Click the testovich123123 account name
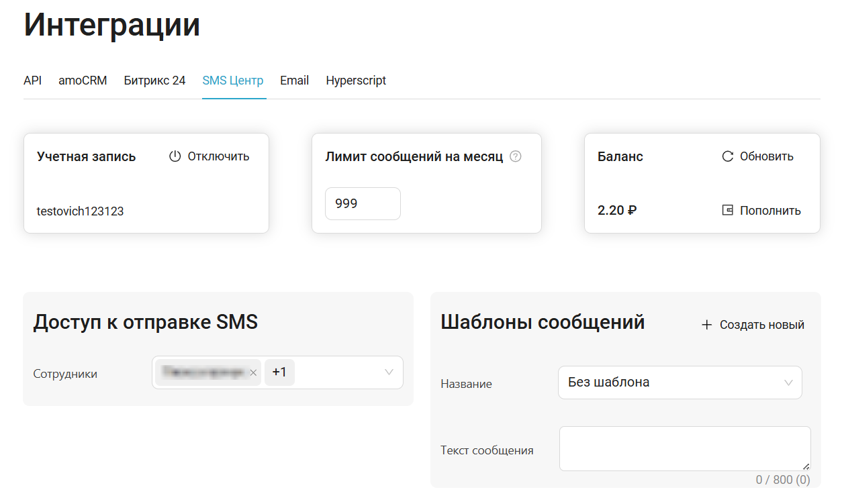This screenshot has width=842, height=504. (80, 211)
